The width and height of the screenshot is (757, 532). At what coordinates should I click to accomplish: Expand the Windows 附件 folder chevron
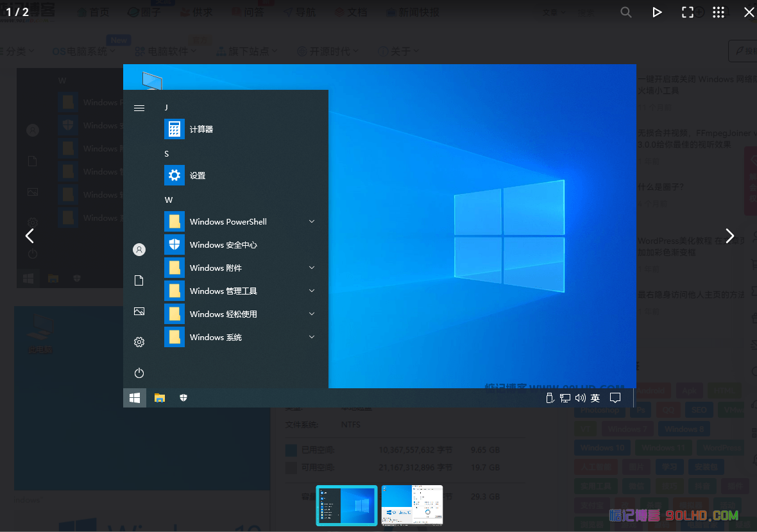312,268
